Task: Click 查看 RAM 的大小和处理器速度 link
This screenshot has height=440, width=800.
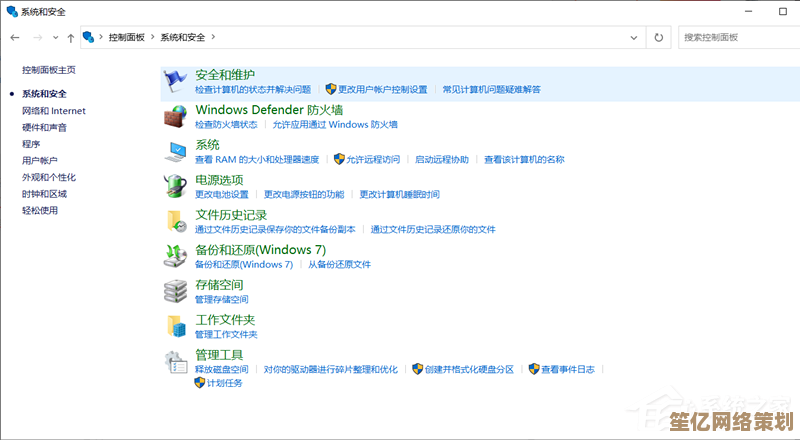Action: (257, 159)
